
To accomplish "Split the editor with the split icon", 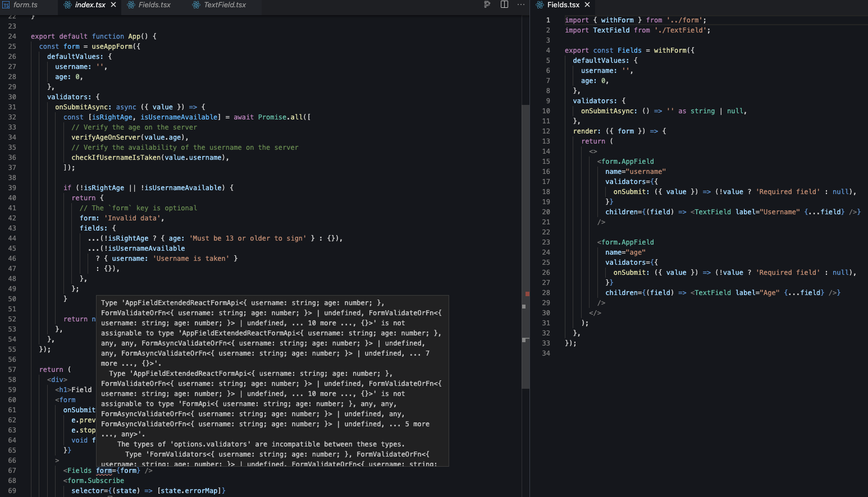I will pos(504,5).
